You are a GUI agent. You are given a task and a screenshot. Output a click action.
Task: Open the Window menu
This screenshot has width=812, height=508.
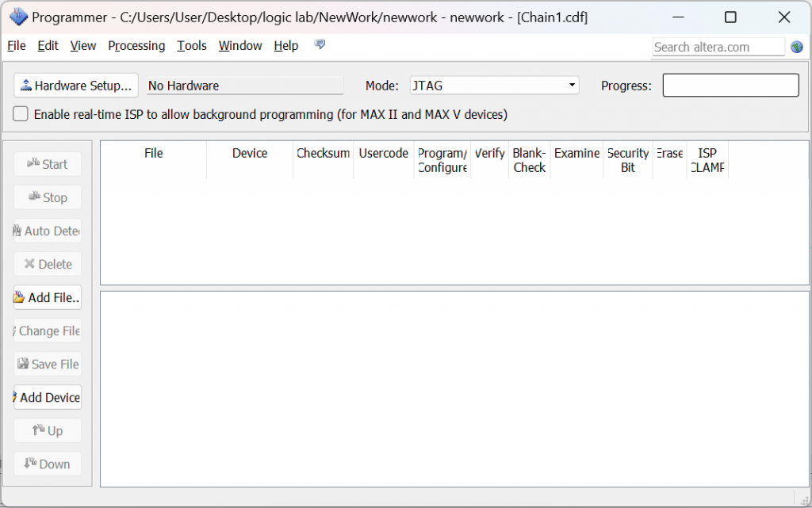click(x=240, y=45)
